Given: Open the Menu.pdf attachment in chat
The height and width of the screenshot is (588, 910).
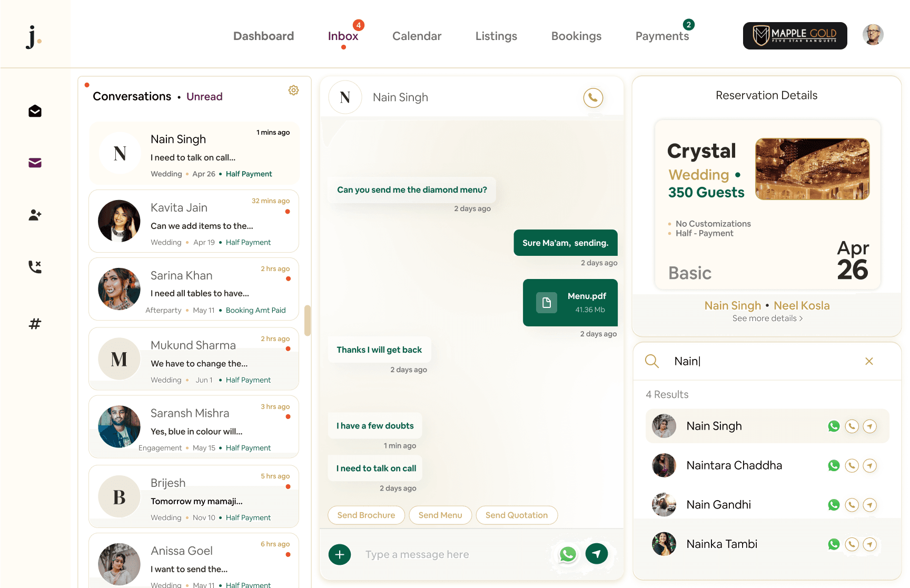Looking at the screenshot, I should pyautogui.click(x=570, y=303).
